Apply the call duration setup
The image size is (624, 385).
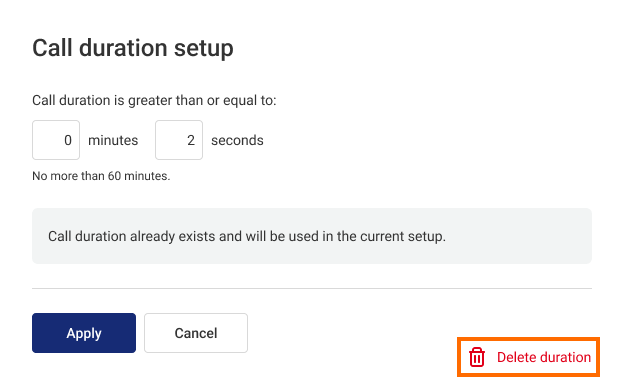pyautogui.click(x=84, y=333)
